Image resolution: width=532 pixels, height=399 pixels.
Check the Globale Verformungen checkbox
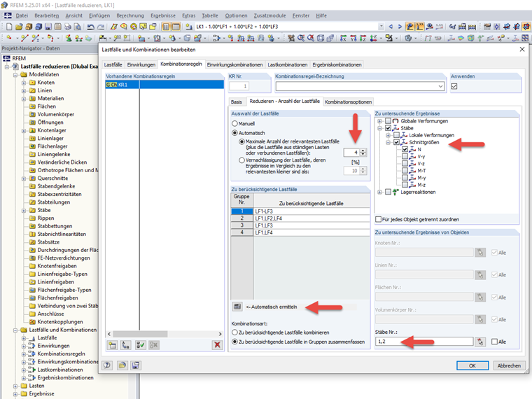[388, 121]
